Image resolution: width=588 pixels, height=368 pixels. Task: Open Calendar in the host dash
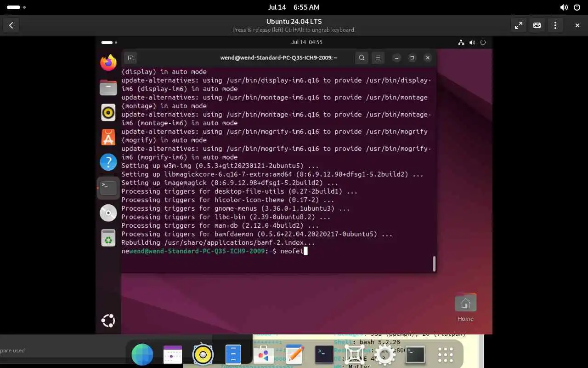(173, 355)
